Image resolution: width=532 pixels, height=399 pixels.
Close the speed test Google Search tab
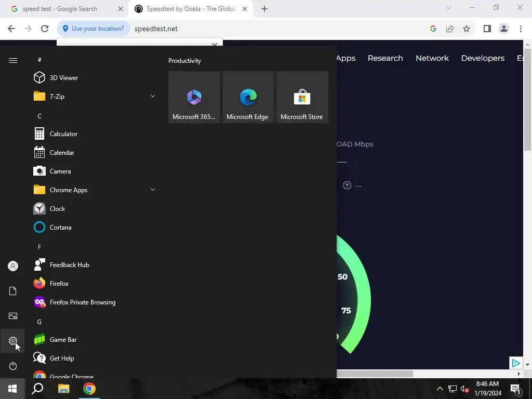click(121, 9)
